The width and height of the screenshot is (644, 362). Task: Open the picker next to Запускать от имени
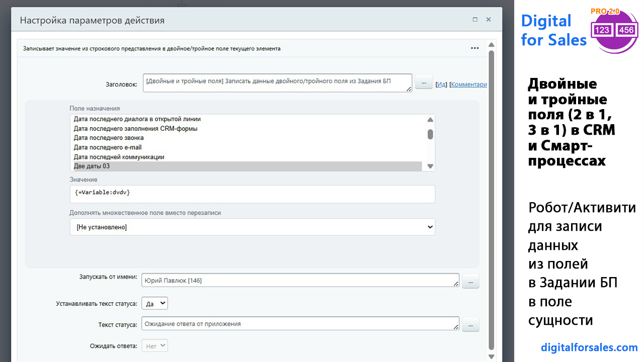[x=470, y=282]
